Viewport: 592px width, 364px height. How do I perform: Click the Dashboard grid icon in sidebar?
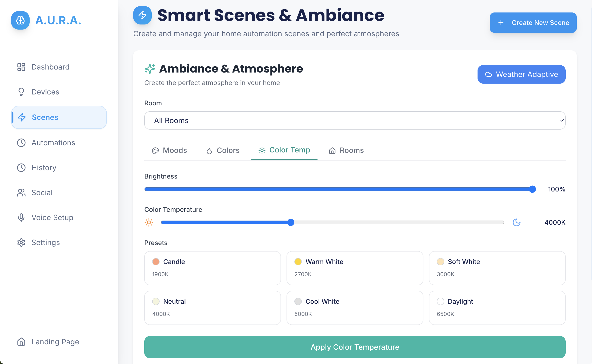point(21,67)
